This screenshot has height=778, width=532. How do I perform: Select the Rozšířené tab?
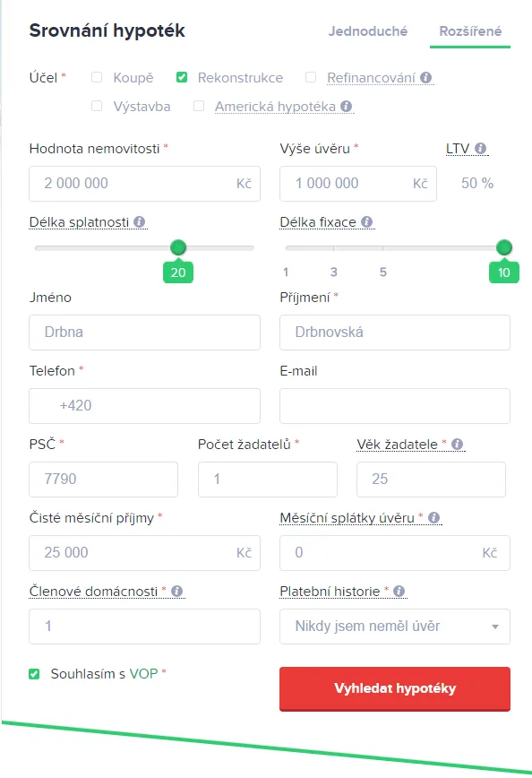(x=470, y=31)
